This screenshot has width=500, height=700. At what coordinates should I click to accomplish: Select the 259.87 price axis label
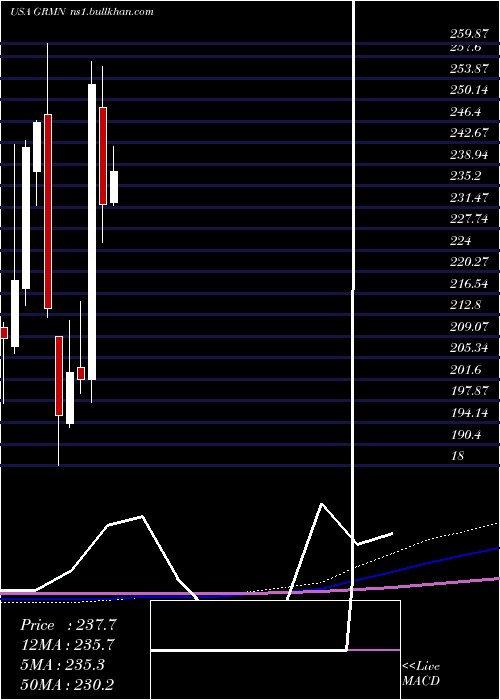(469, 33)
